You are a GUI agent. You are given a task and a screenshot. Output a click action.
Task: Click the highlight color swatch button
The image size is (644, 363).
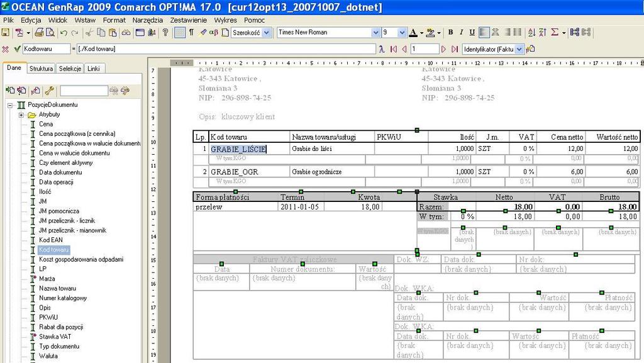430,33
